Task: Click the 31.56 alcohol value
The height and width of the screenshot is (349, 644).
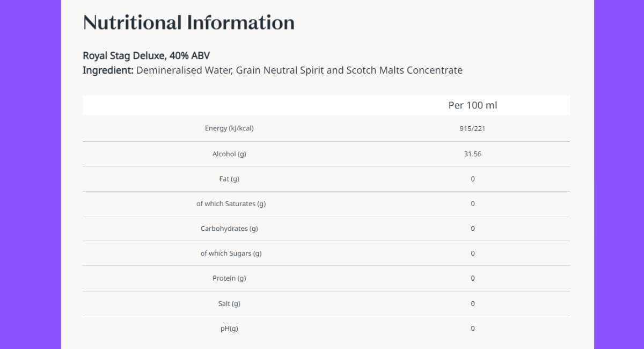Action: click(x=472, y=154)
